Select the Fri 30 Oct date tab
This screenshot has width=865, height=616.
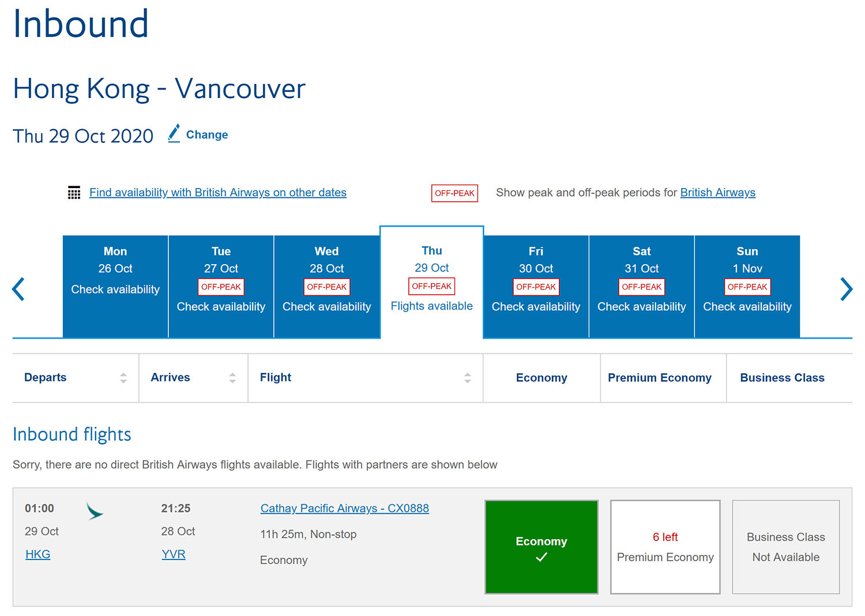536,286
